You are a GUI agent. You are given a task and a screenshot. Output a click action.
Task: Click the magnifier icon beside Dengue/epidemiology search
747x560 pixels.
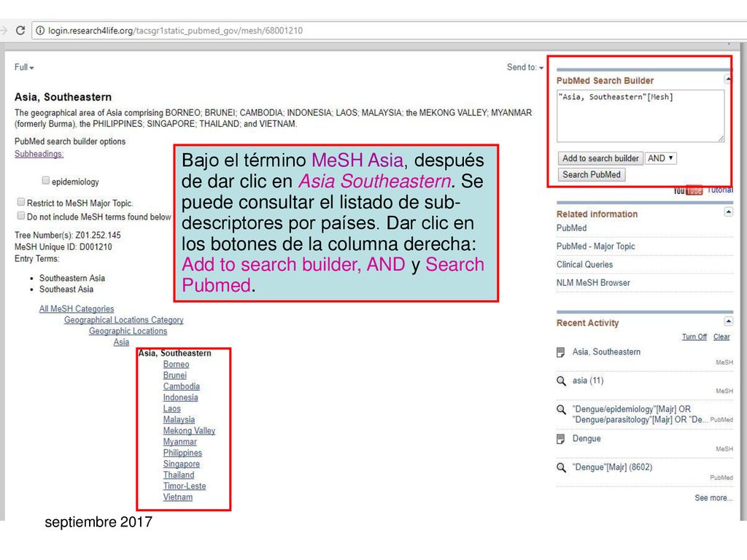point(561,410)
